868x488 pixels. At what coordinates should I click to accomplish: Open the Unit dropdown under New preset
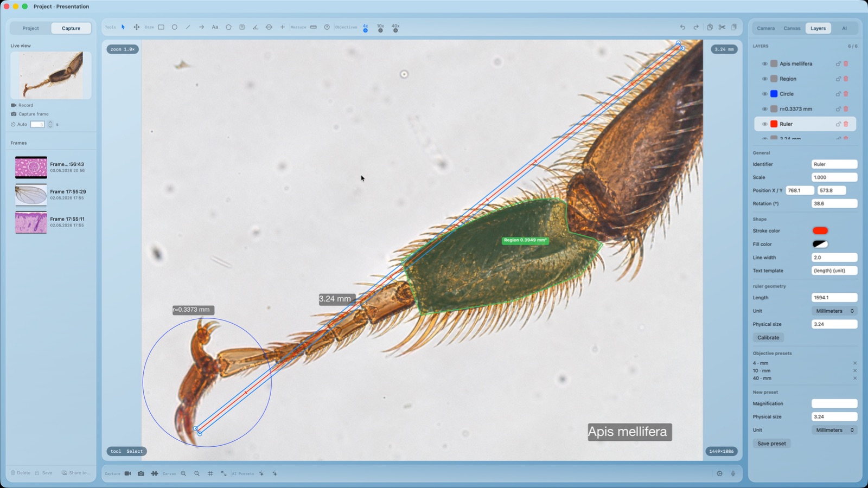pos(834,430)
